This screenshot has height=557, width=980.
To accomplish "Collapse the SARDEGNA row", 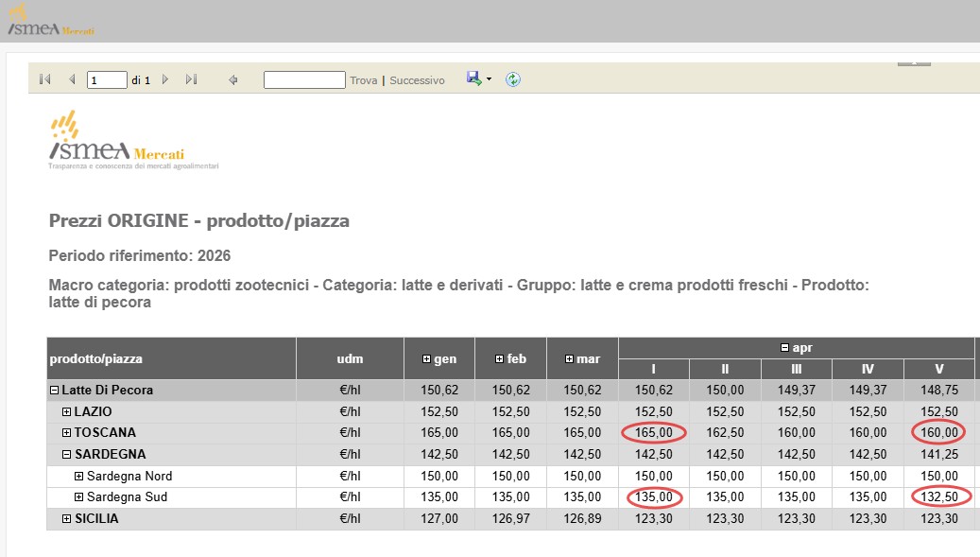I will coord(66,455).
